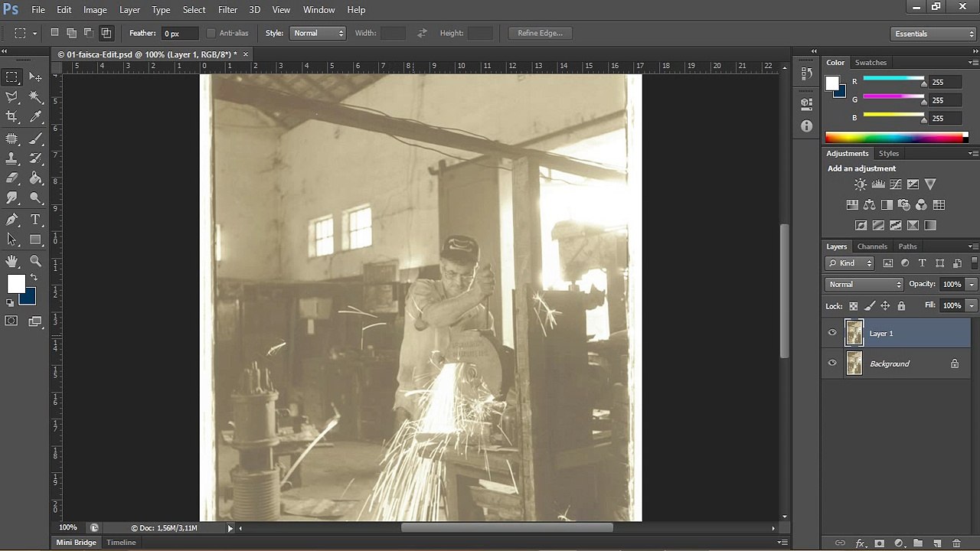Image resolution: width=980 pixels, height=551 pixels.
Task: Open the Style dropdown set to Normal
Action: tap(318, 34)
